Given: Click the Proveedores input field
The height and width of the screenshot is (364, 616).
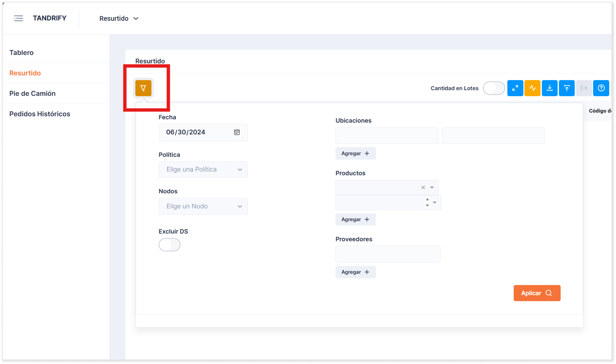Looking at the screenshot, I should (x=388, y=254).
